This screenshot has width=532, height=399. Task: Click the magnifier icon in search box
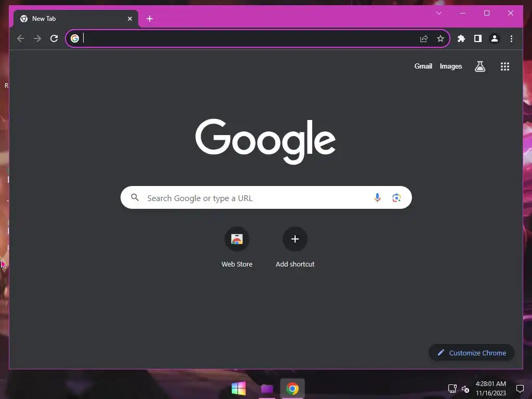point(135,197)
